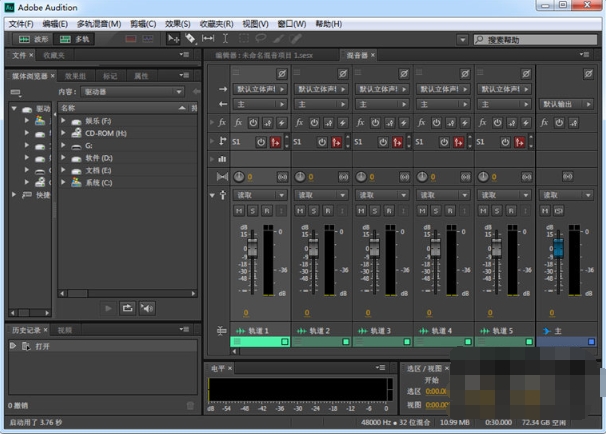Screen dimensions: 606x434
Task: Click the auto-play speaker icon in media browser
Action: [x=147, y=309]
